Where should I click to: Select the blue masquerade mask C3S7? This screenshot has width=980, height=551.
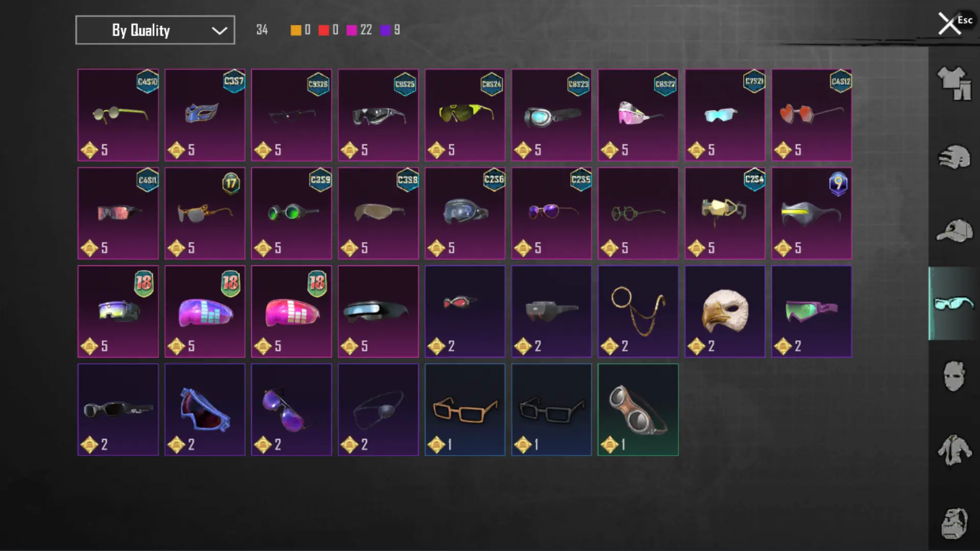click(x=205, y=115)
